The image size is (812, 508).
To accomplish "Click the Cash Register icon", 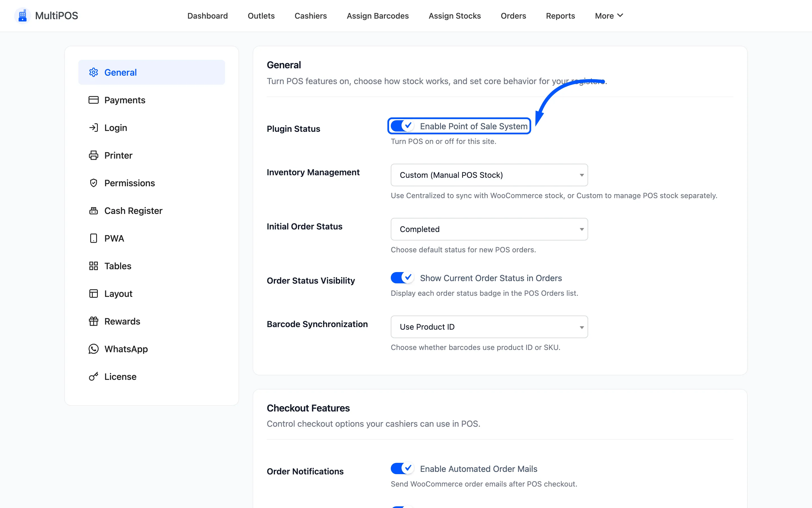I will tap(94, 211).
